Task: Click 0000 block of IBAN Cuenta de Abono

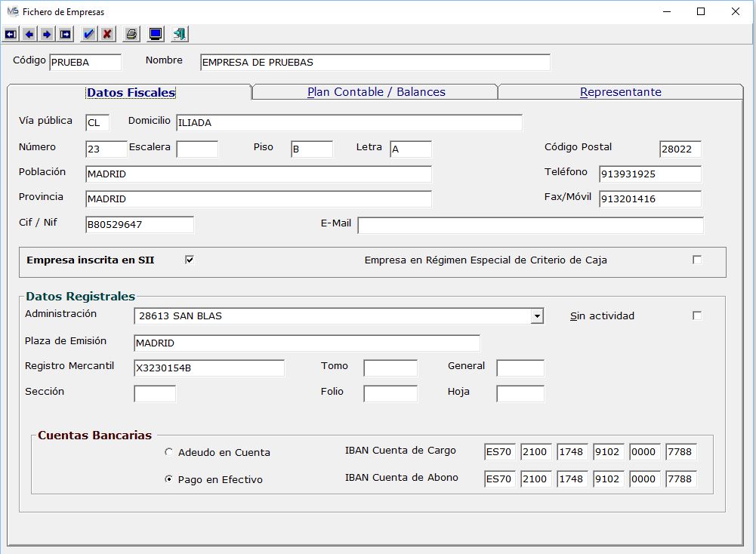Action: [645, 479]
